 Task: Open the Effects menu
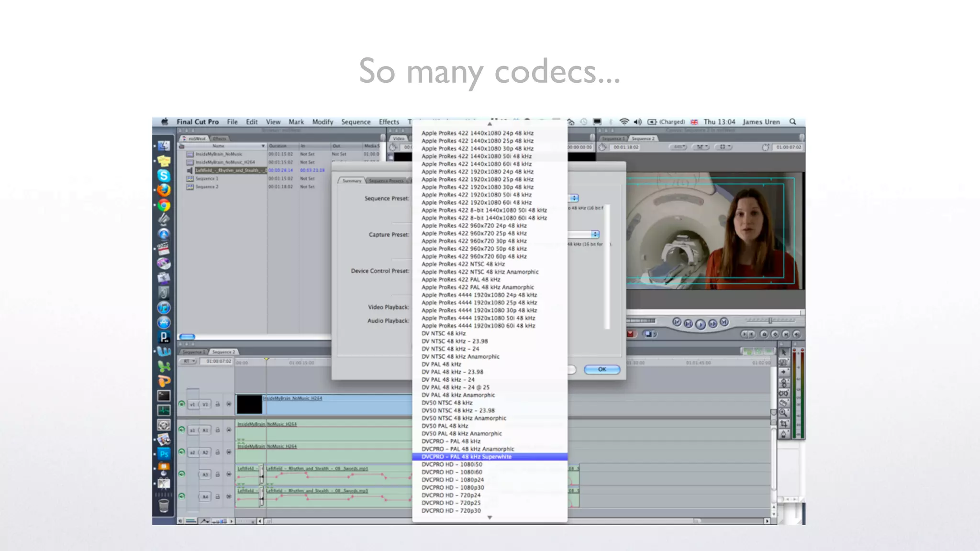pos(389,122)
